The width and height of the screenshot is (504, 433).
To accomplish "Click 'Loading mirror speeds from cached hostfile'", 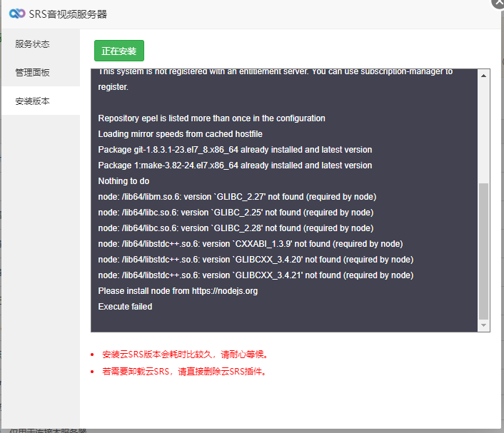I will pyautogui.click(x=180, y=134).
